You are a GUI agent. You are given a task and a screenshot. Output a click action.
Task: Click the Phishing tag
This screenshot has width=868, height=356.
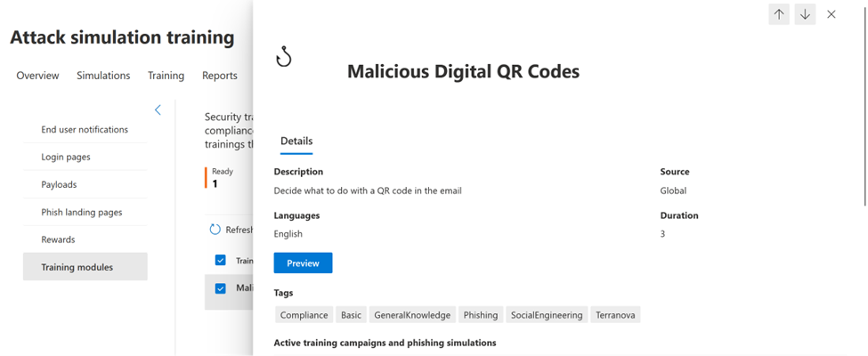pyautogui.click(x=481, y=315)
